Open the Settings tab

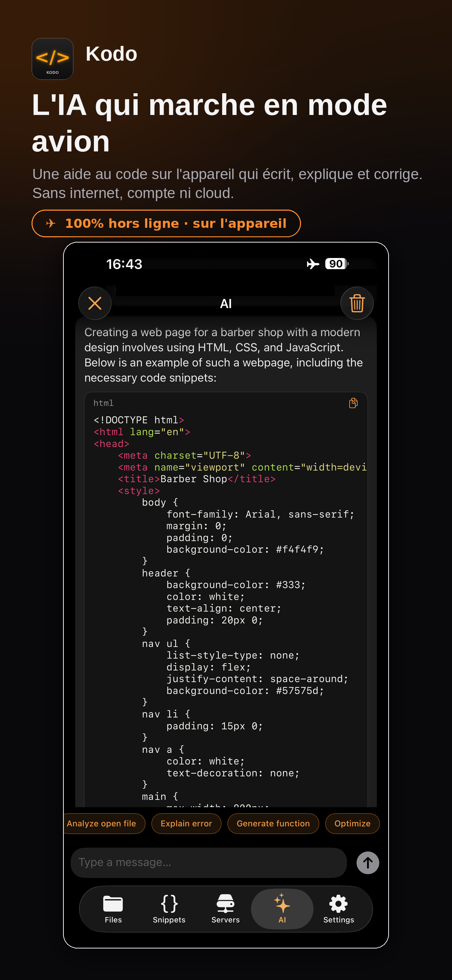(338, 909)
